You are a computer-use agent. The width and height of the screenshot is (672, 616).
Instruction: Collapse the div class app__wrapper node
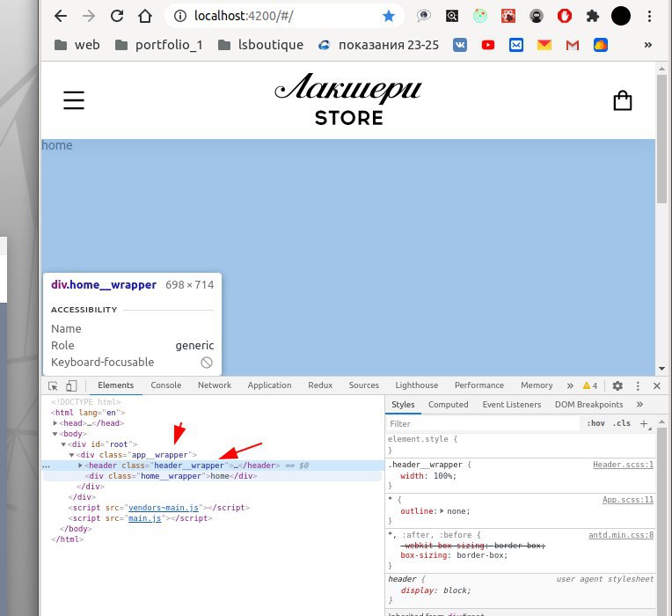click(x=71, y=455)
